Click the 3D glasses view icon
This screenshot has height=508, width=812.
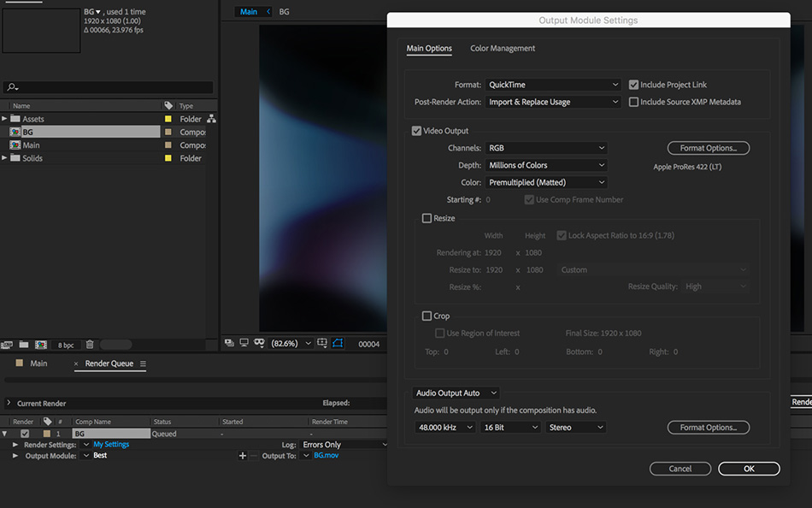260,343
